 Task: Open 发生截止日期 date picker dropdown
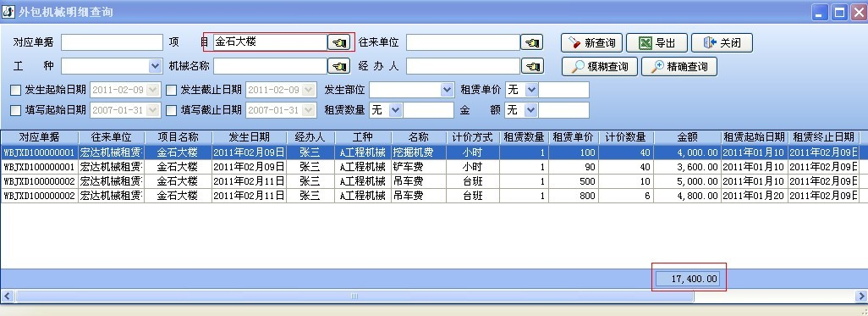(310, 90)
